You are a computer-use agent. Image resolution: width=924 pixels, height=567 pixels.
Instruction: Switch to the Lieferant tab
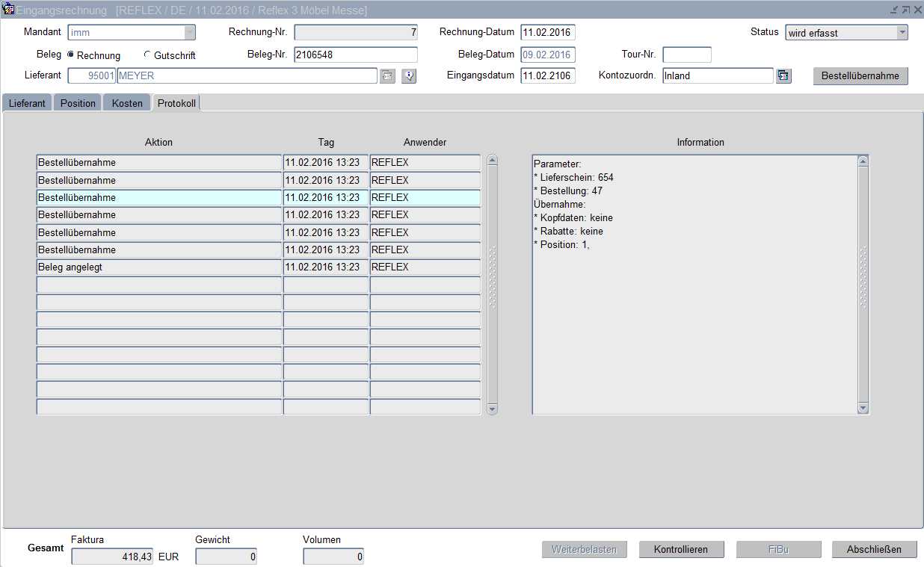27,103
